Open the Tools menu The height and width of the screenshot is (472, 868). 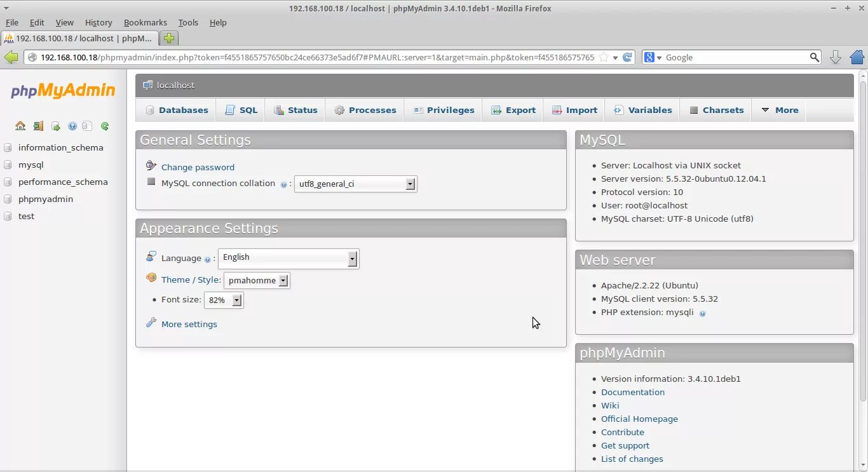pyautogui.click(x=188, y=22)
